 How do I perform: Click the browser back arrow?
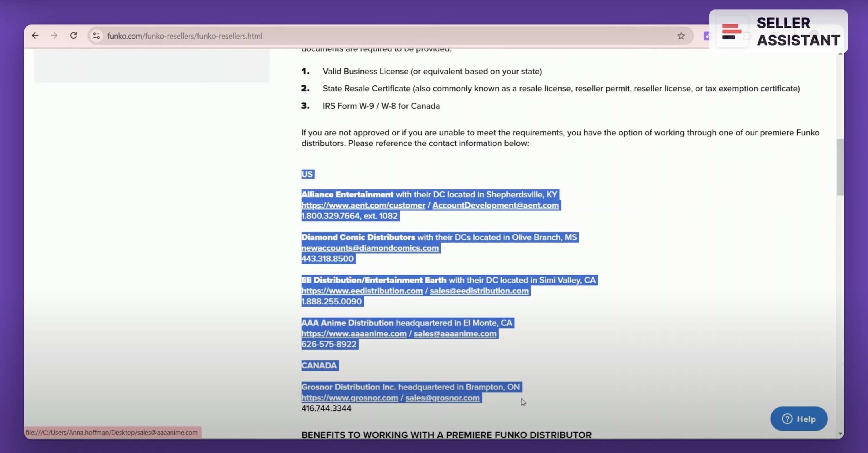[x=35, y=36]
